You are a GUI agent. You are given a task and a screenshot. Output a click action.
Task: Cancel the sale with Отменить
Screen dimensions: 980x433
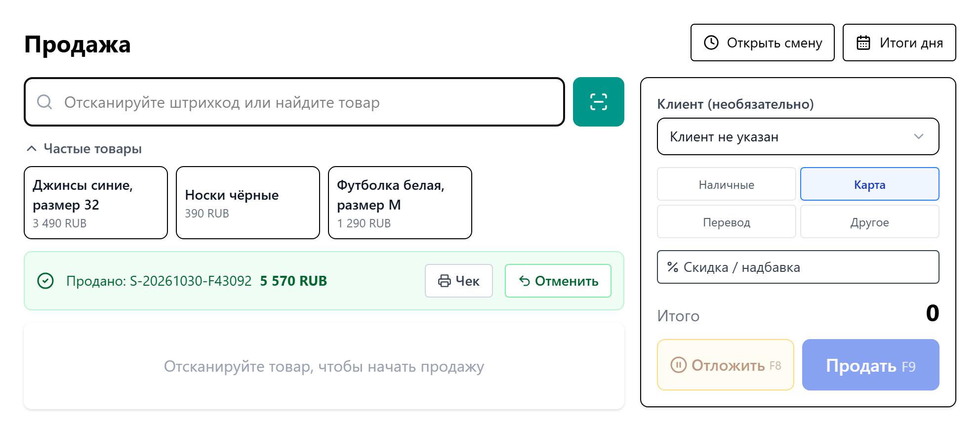coord(558,281)
